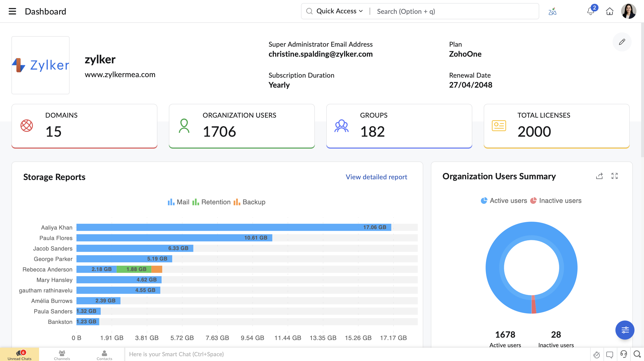Click the search magnifier icon in Quick Access
Viewport: 644px width, 361px height.
[x=309, y=11]
